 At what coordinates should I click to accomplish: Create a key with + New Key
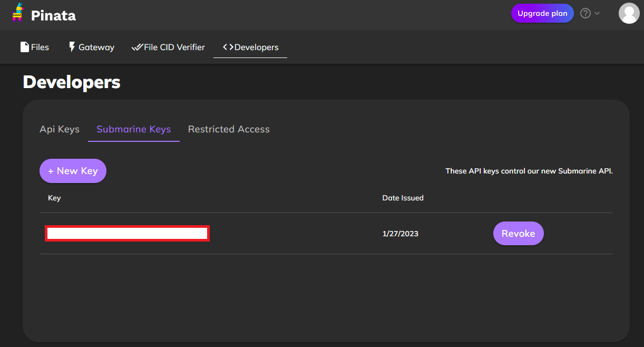pos(73,171)
